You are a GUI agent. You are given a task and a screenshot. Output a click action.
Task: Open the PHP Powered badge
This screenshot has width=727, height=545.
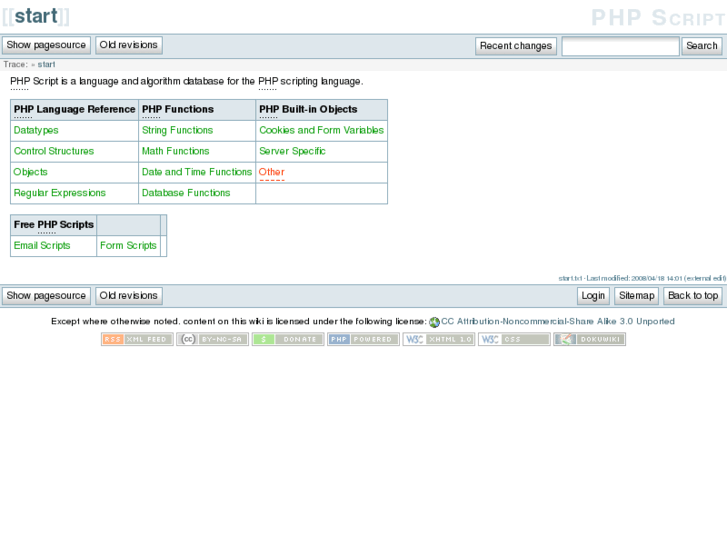[x=363, y=339]
